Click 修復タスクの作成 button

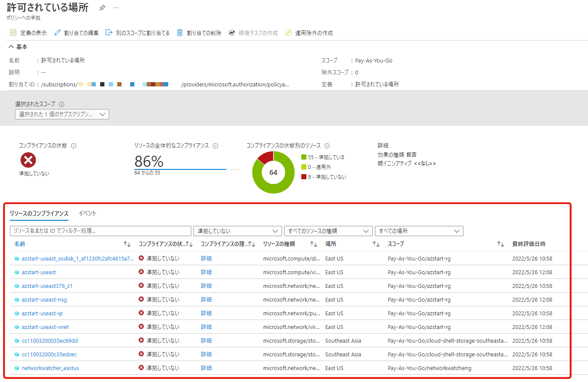pos(253,33)
